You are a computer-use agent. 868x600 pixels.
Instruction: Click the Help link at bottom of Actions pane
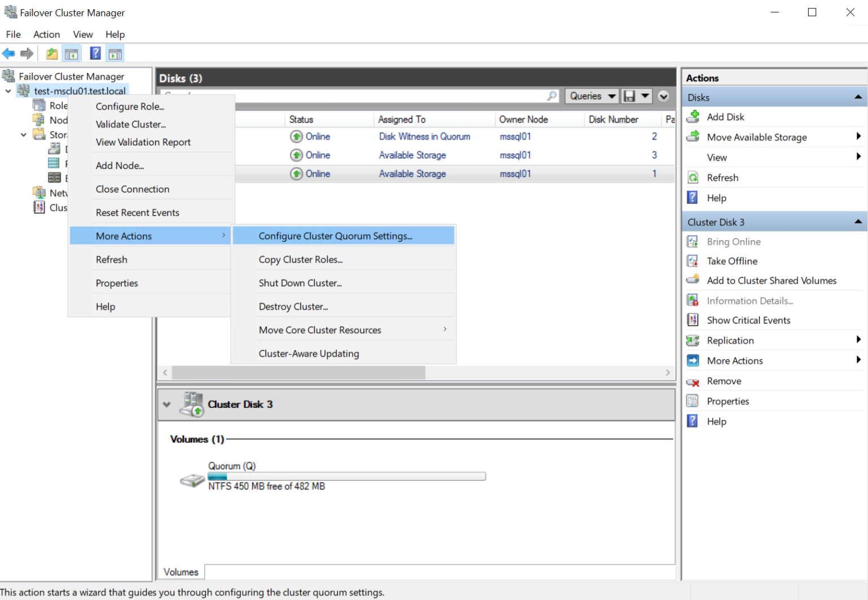716,421
